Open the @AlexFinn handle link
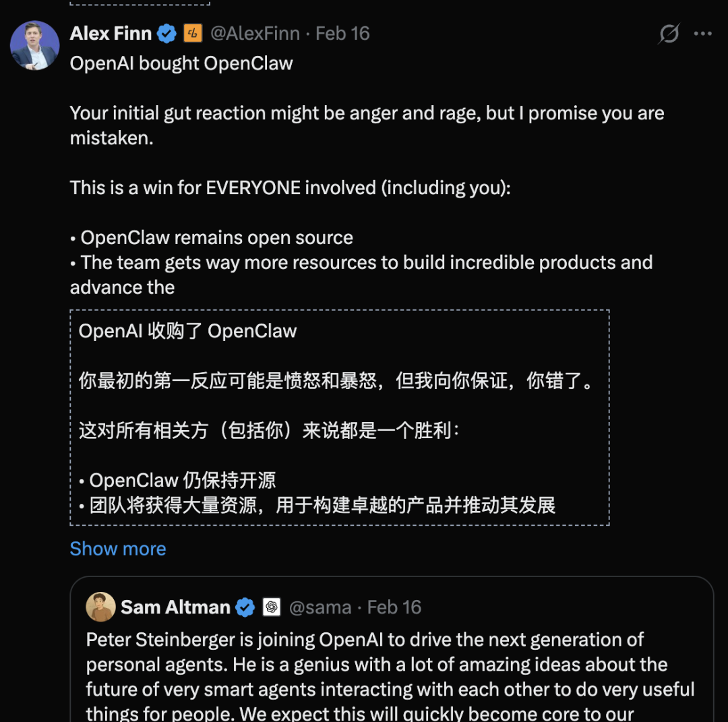The image size is (728, 722). tap(255, 33)
